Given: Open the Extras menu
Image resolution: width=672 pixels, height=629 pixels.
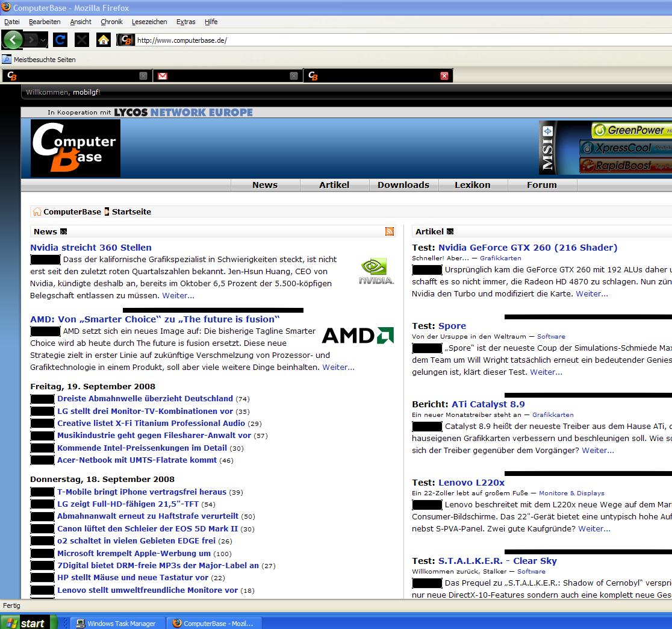Looking at the screenshot, I should pyautogui.click(x=185, y=22).
